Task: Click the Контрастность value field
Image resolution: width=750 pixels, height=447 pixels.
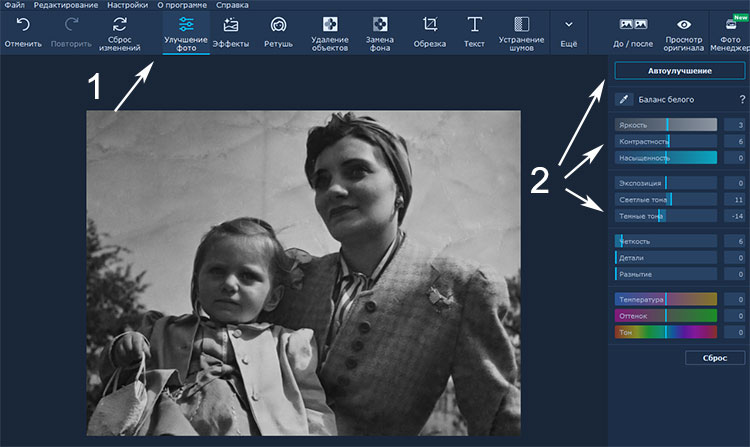Action: [x=734, y=141]
